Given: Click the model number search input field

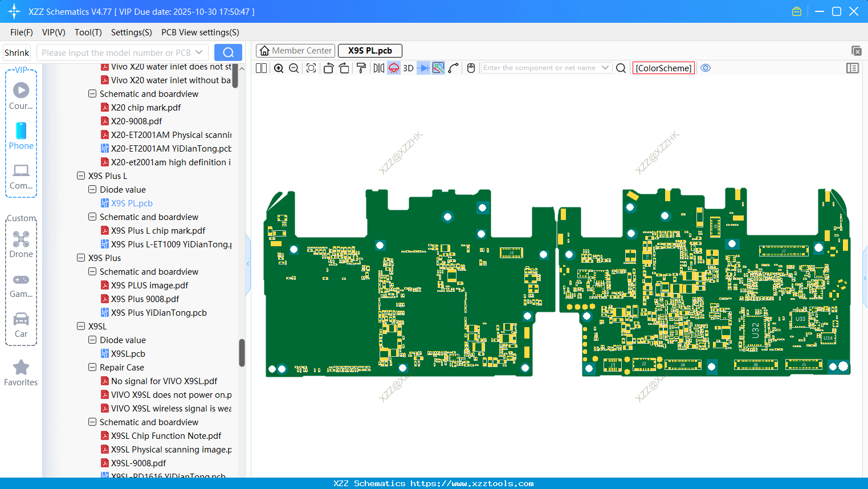Looking at the screenshot, I should (x=116, y=53).
